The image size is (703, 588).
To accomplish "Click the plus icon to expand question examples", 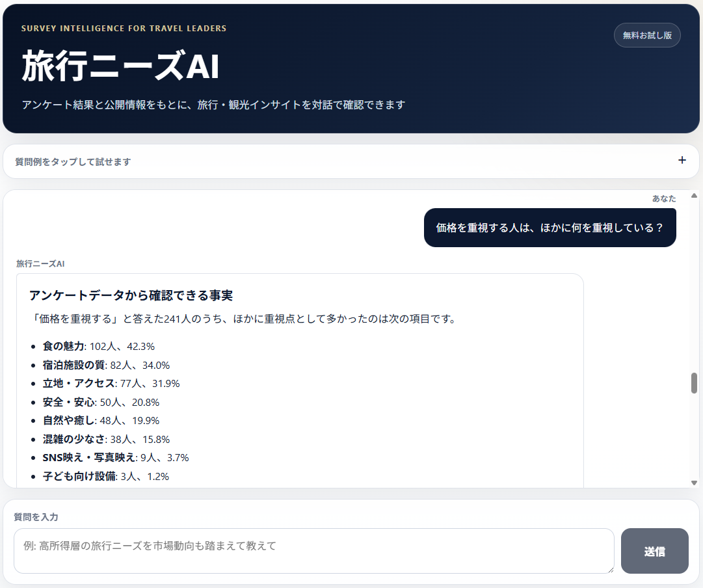I will pyautogui.click(x=682, y=160).
